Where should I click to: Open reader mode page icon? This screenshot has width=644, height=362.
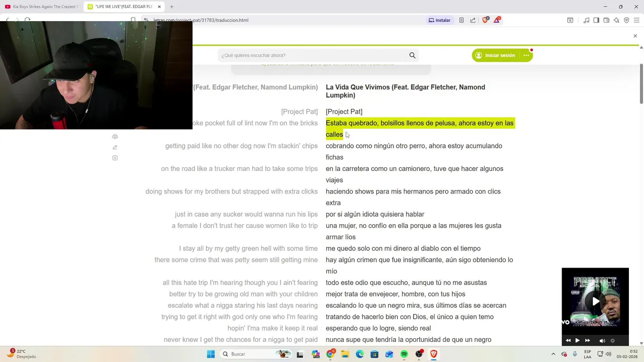click(461, 20)
